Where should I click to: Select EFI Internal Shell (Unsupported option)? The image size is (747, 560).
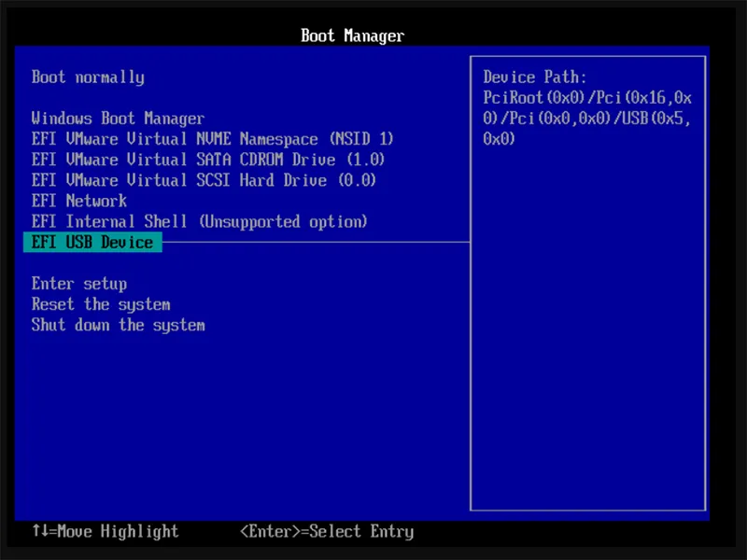click(x=200, y=221)
